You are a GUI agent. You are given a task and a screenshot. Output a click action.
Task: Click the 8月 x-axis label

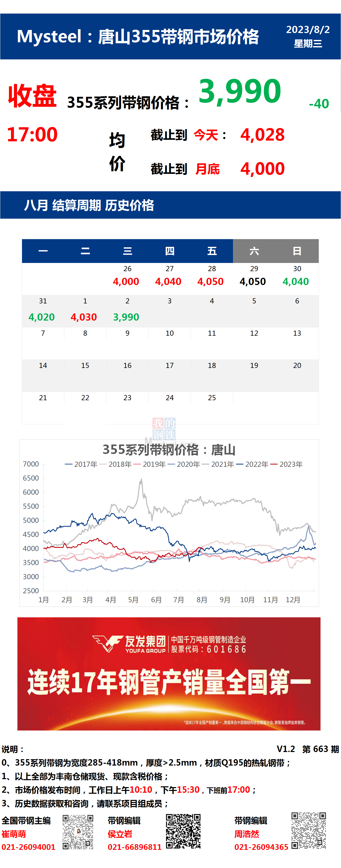(202, 600)
